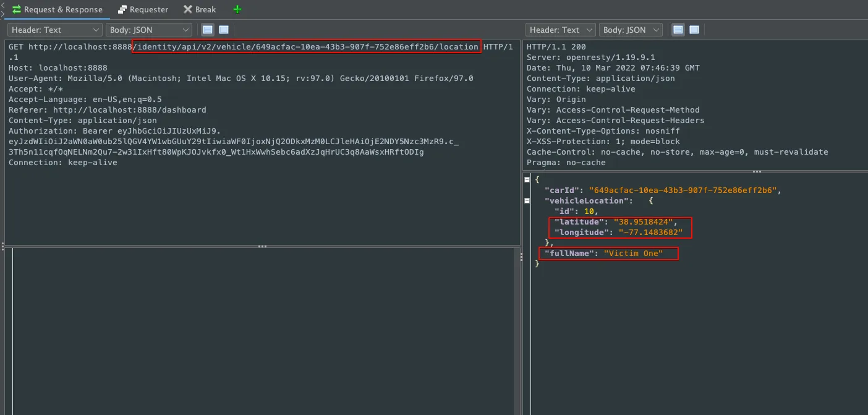
Task: Click the Accept-Language header line
Action: tap(85, 100)
